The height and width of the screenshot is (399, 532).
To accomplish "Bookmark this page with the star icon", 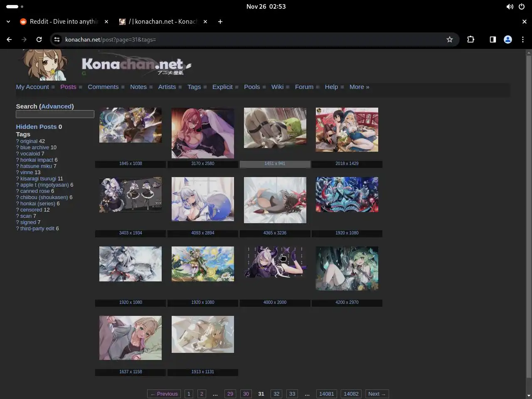I will point(449,39).
